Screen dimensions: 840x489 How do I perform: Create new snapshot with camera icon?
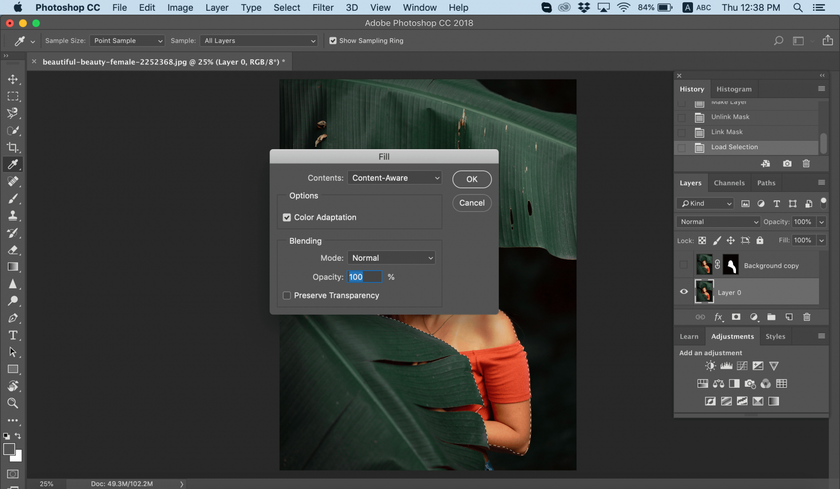pos(787,164)
